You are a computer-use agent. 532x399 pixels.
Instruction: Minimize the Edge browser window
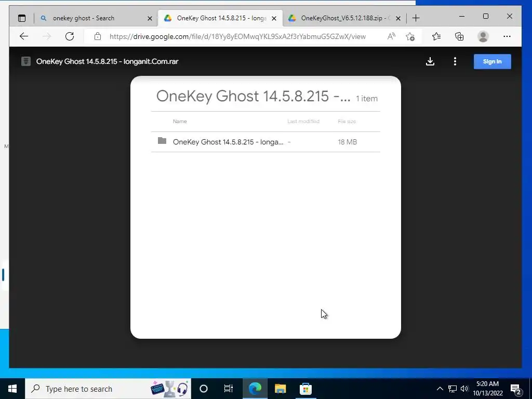click(462, 16)
